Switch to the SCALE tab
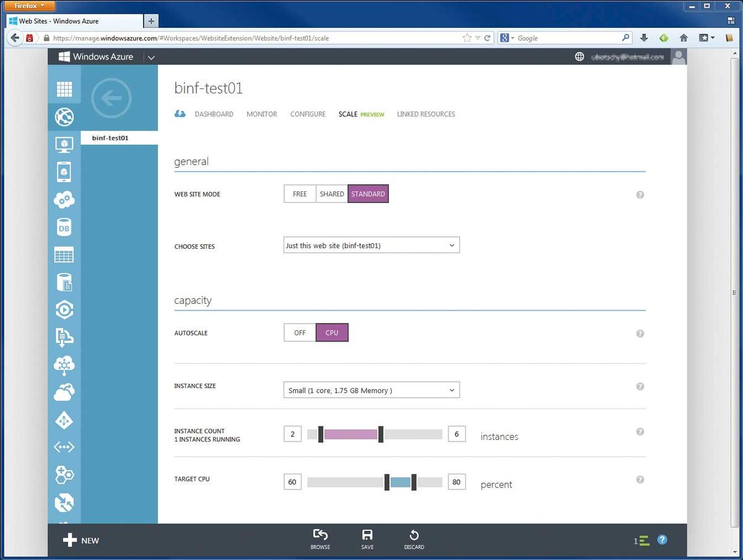 pyautogui.click(x=348, y=114)
